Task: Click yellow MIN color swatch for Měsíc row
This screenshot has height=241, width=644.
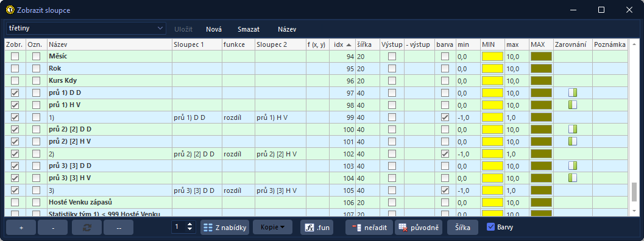Action: 492,56
